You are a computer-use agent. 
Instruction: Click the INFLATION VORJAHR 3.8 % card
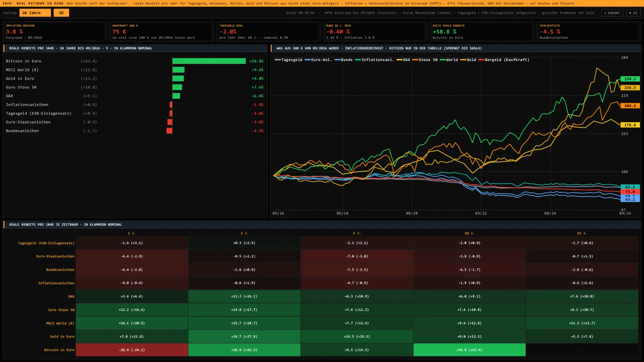pos(55,31)
